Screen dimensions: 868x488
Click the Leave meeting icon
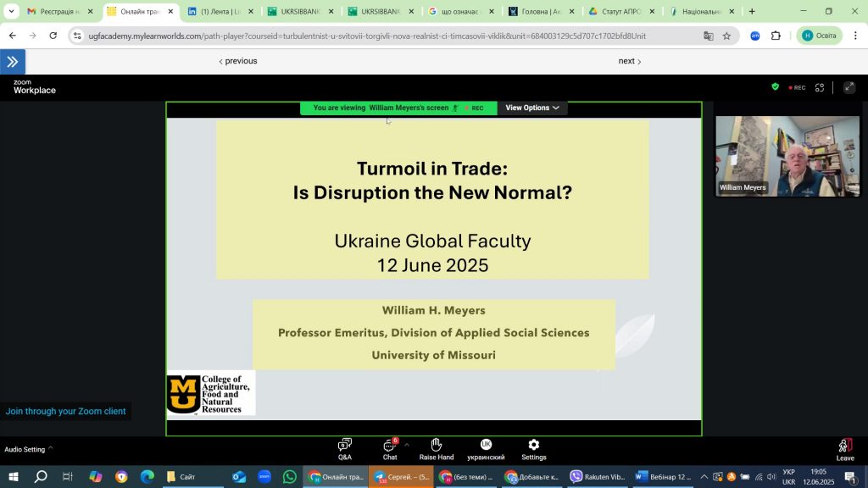click(844, 449)
